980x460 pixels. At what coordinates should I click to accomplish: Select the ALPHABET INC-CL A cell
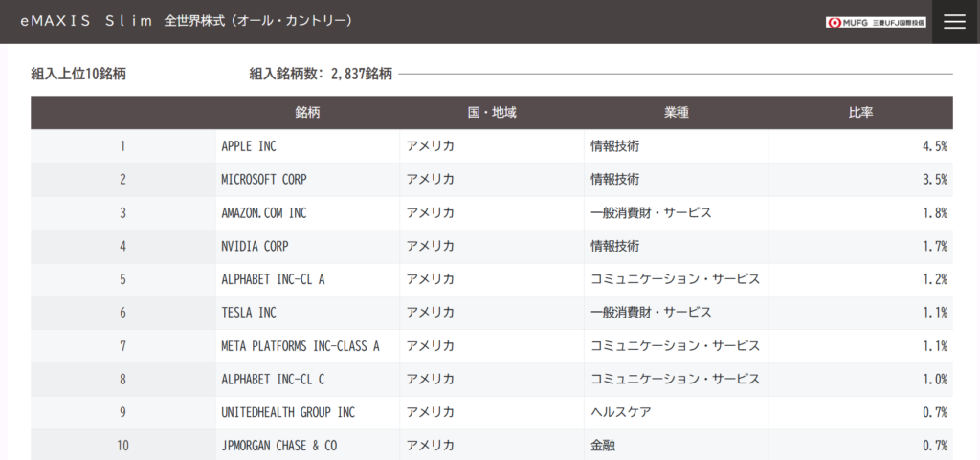click(x=307, y=279)
